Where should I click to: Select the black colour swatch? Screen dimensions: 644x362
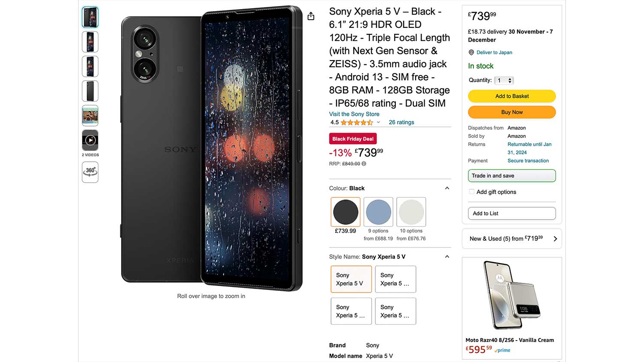pyautogui.click(x=346, y=212)
